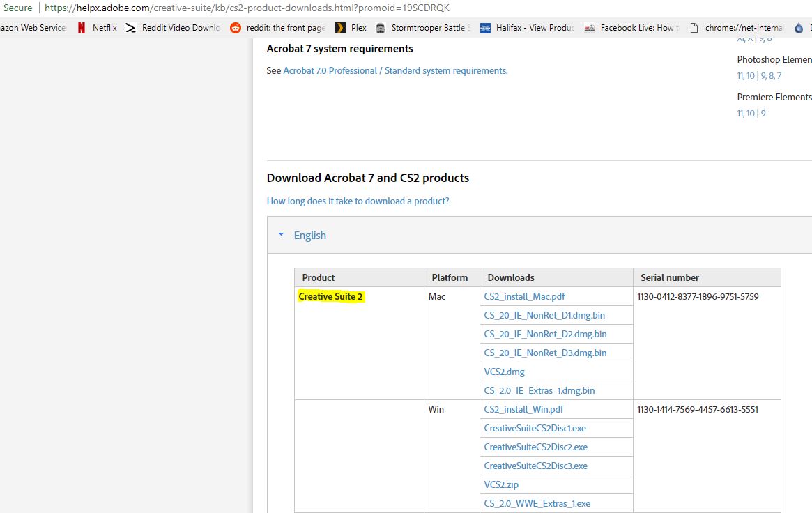
Task: Click 'How long does it take to download' link
Action: click(x=358, y=201)
